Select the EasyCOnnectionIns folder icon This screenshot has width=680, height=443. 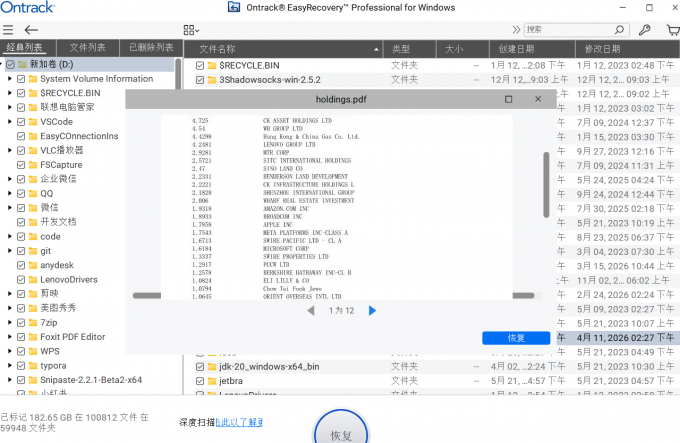[33, 136]
